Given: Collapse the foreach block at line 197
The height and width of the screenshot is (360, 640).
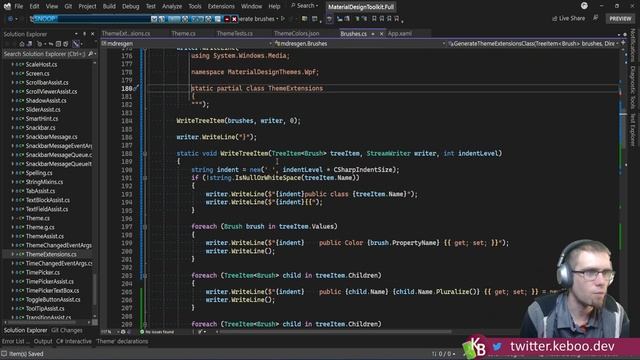Looking at the screenshot, I should click(x=145, y=227).
